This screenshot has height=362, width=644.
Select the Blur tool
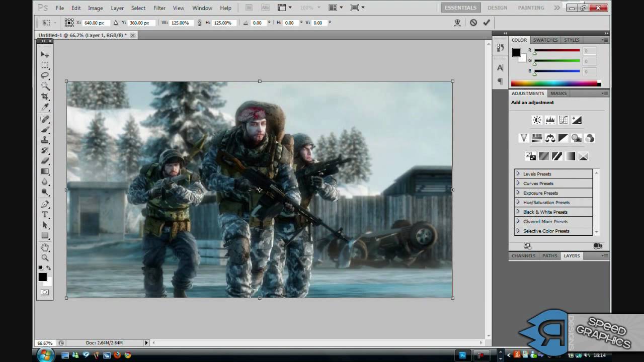click(45, 182)
